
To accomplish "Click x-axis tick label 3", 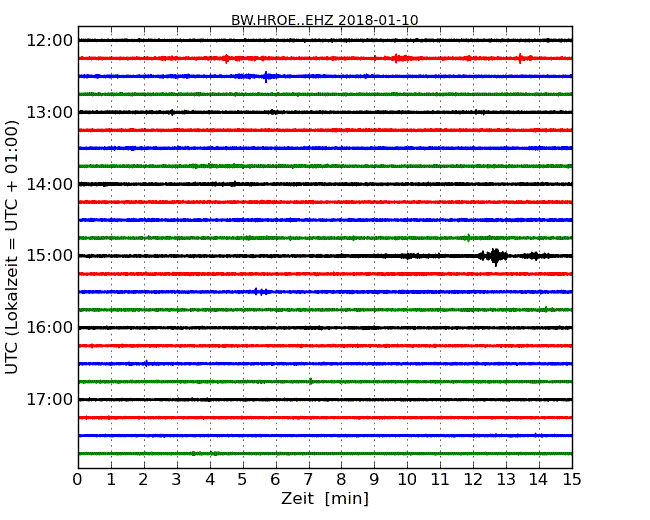I will point(177,480).
